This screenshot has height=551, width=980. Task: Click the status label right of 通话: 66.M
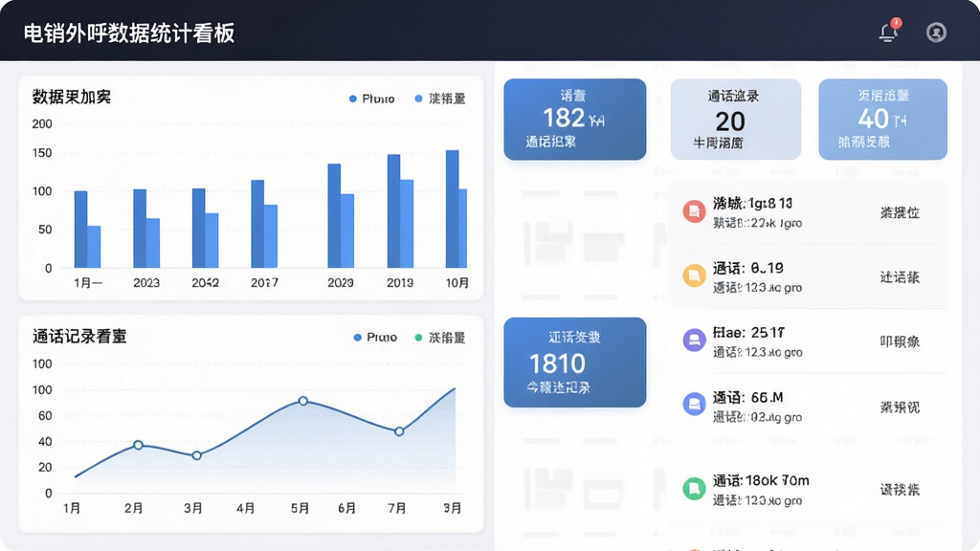coord(900,408)
